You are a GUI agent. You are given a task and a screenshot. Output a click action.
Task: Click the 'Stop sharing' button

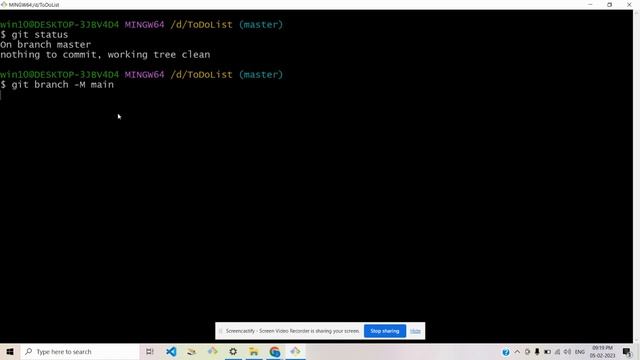[x=384, y=331]
